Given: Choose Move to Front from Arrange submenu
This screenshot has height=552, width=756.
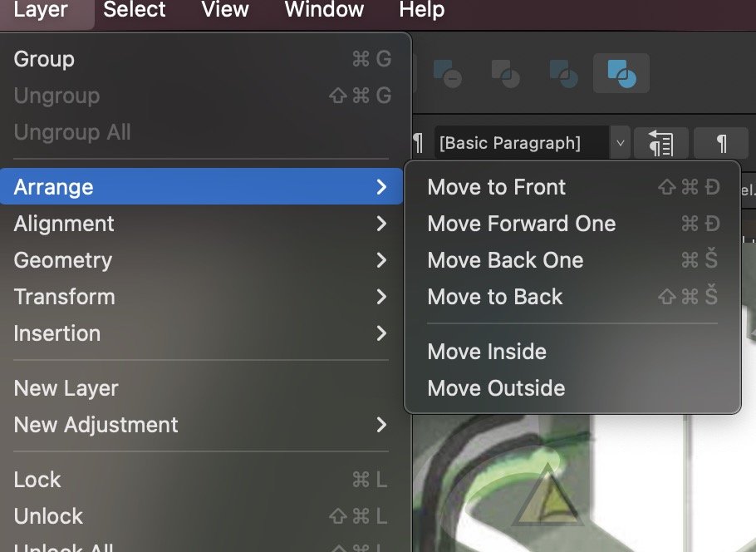Looking at the screenshot, I should [496, 187].
